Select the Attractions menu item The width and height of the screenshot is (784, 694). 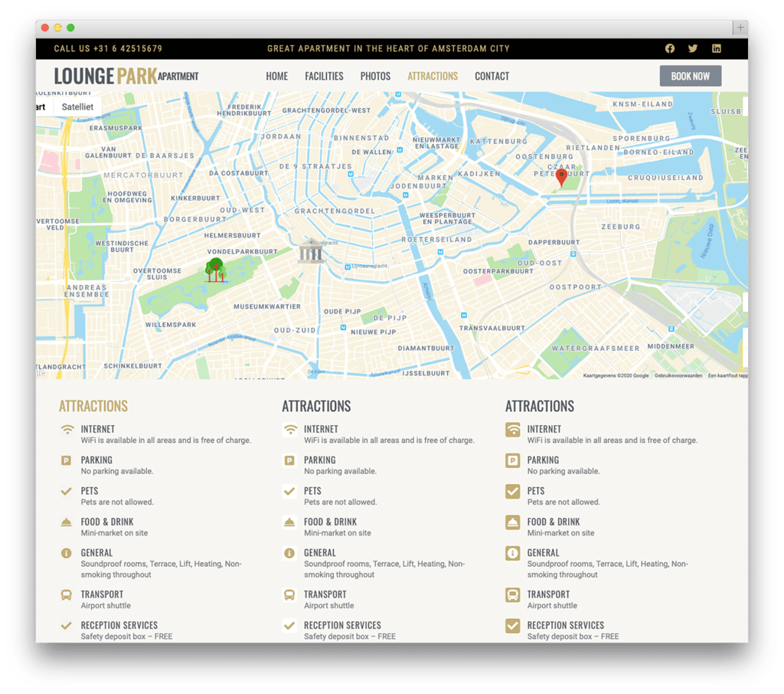[x=433, y=76]
